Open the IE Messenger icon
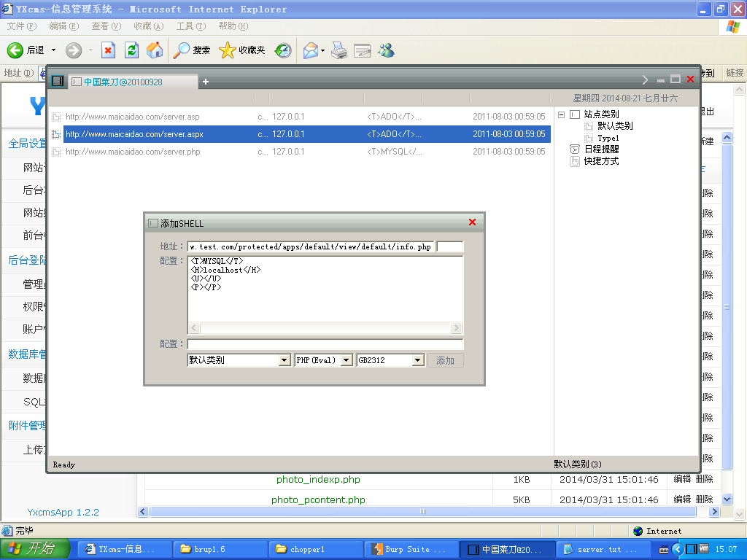This screenshot has height=560, width=747. click(387, 50)
